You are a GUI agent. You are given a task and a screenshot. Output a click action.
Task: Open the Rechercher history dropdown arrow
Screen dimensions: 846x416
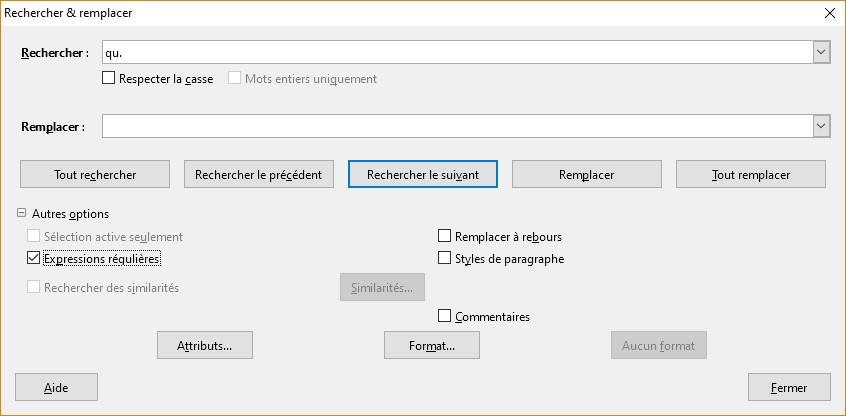click(821, 52)
